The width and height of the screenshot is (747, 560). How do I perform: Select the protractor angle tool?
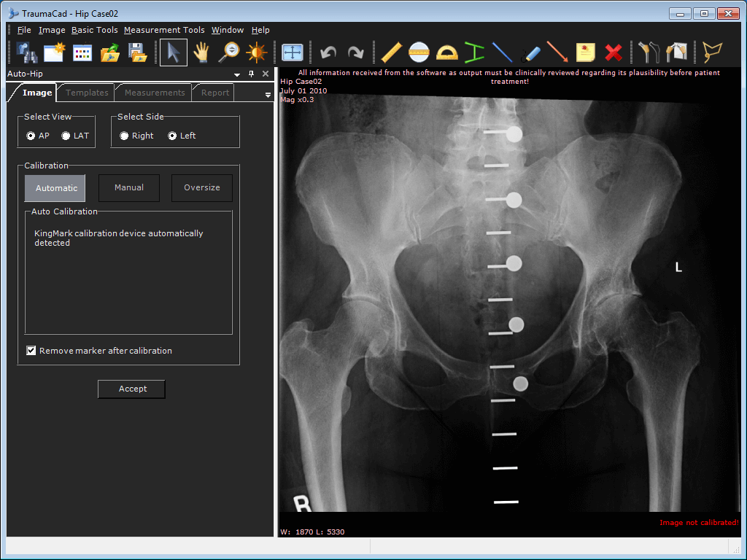coord(446,52)
